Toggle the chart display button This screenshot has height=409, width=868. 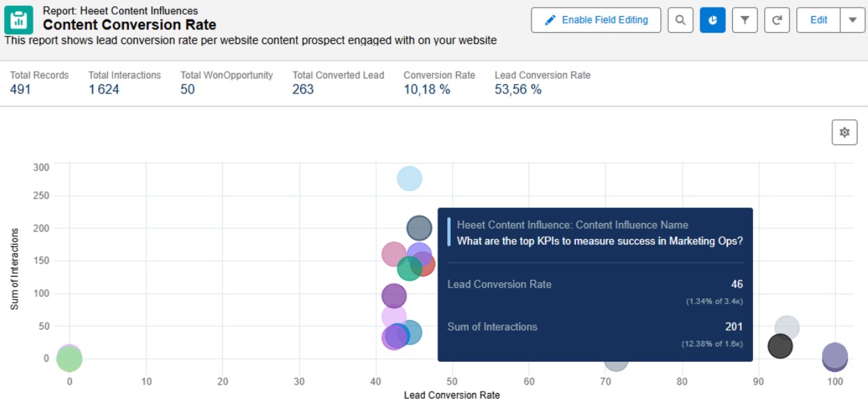coord(712,20)
